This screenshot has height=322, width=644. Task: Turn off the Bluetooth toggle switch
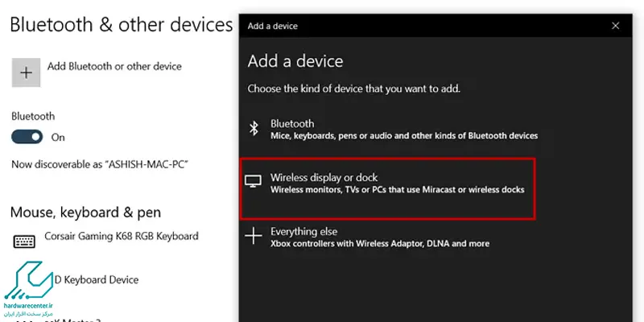(x=27, y=137)
